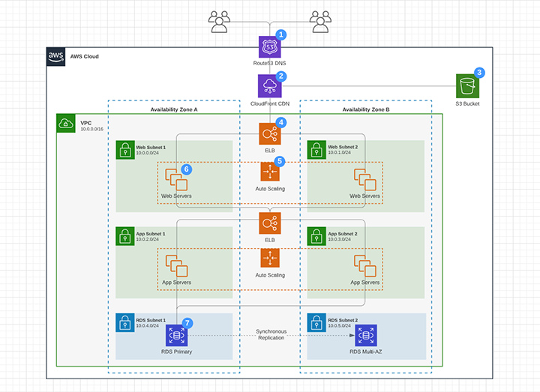
Task: Click the "Availability Zone A" heading
Action: 174,109
